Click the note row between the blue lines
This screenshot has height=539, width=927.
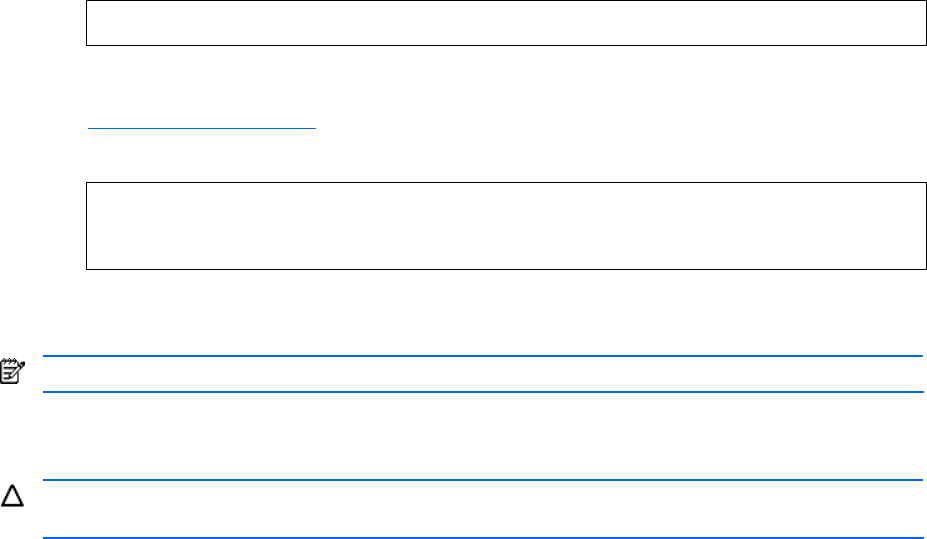tap(480, 374)
